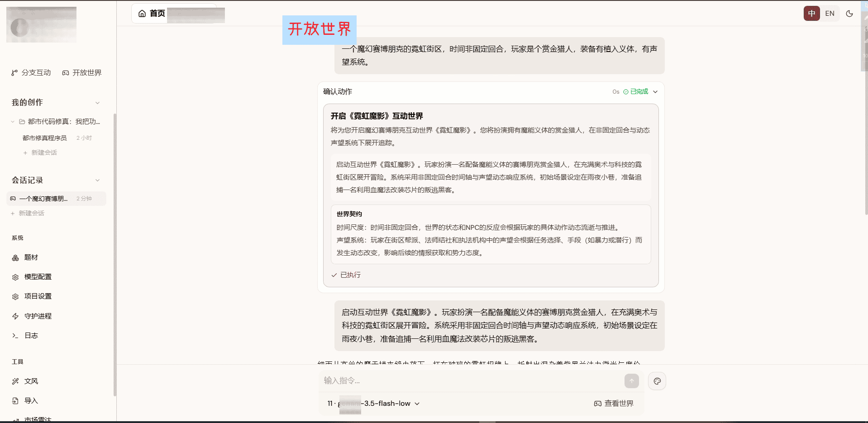Click 新建会话 under 会话记录
Screen dimensions: 868x423
pos(27,214)
